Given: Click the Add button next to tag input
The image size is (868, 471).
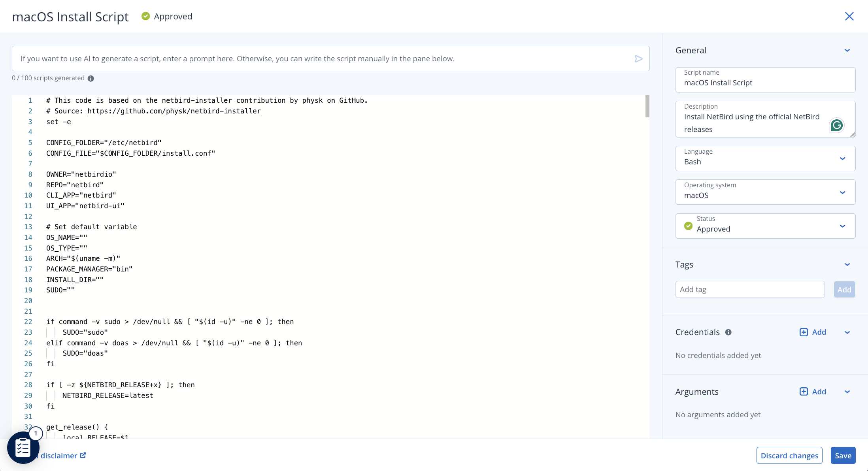Looking at the screenshot, I should (844, 289).
